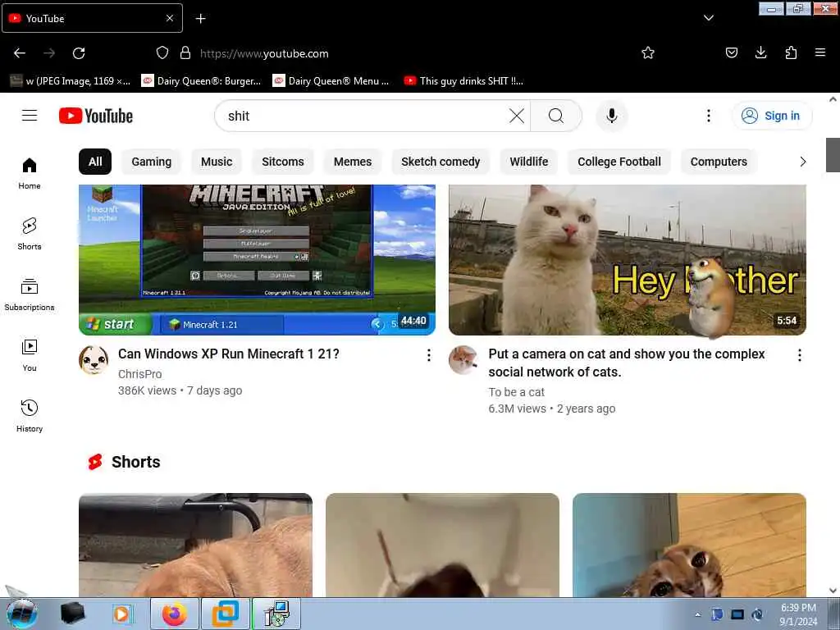Click the YouTube logo
Image resolution: width=840 pixels, height=630 pixels.
(96, 116)
